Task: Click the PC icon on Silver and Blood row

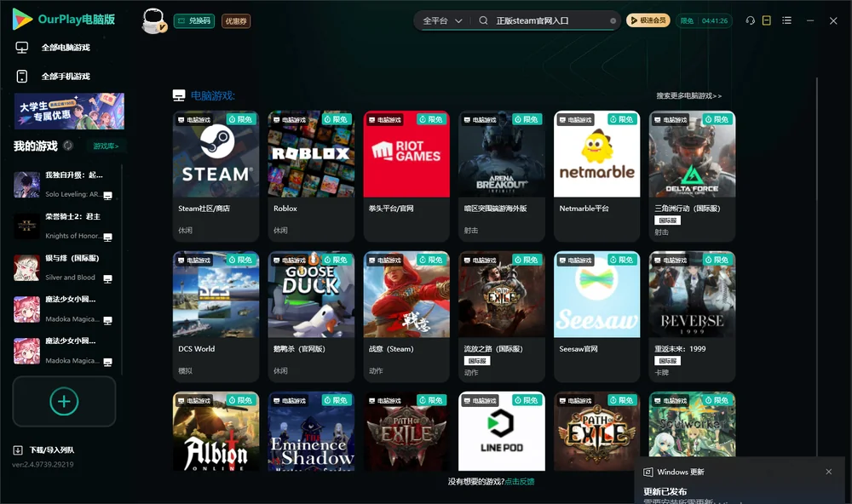Action: click(x=107, y=279)
